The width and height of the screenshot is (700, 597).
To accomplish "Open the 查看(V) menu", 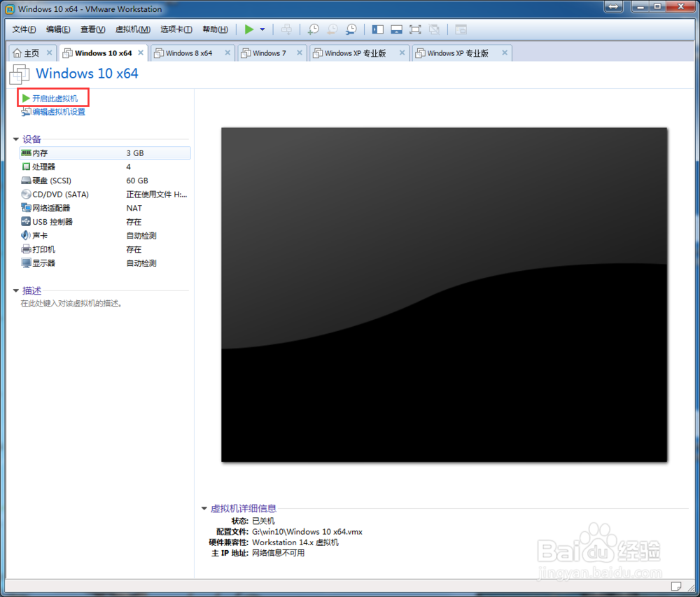I will coord(93,29).
